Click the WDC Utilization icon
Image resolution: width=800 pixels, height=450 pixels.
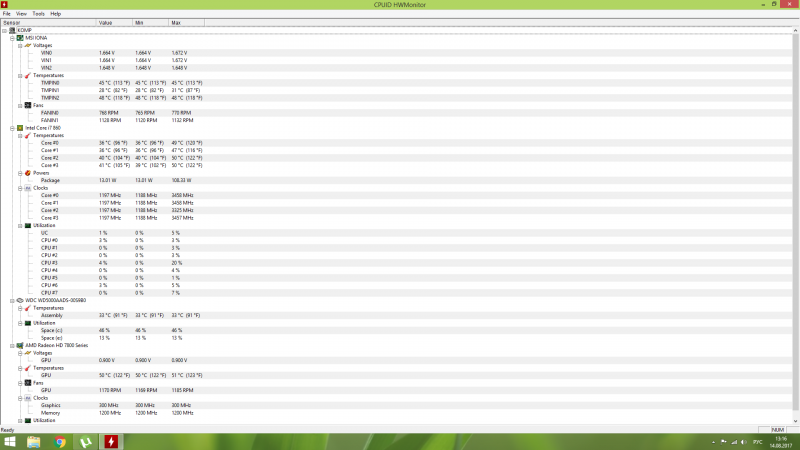(28, 323)
